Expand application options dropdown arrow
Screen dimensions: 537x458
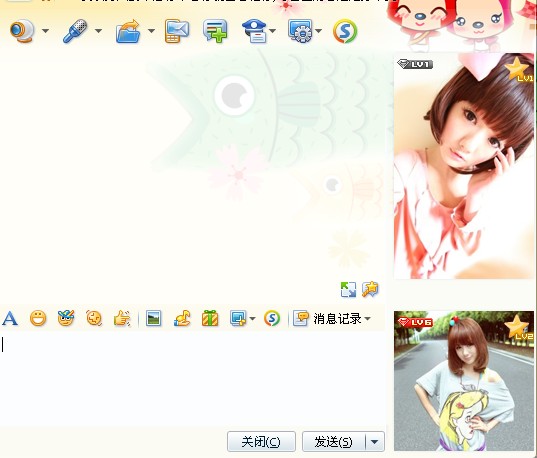(319, 31)
